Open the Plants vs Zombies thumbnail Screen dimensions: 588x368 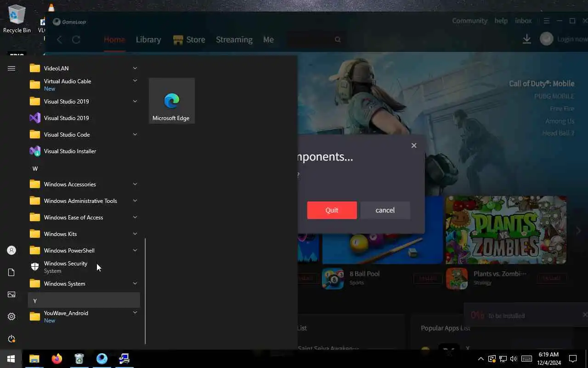tap(506, 230)
